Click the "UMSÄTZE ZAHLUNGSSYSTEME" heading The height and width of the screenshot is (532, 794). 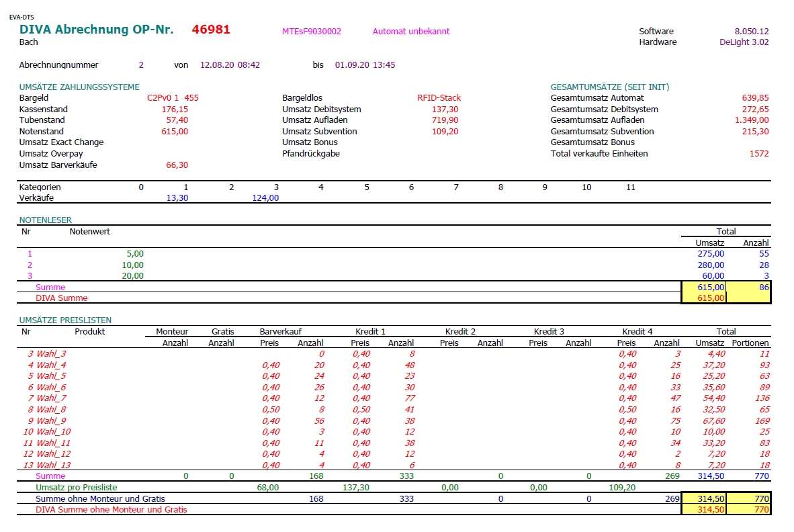click(x=79, y=87)
